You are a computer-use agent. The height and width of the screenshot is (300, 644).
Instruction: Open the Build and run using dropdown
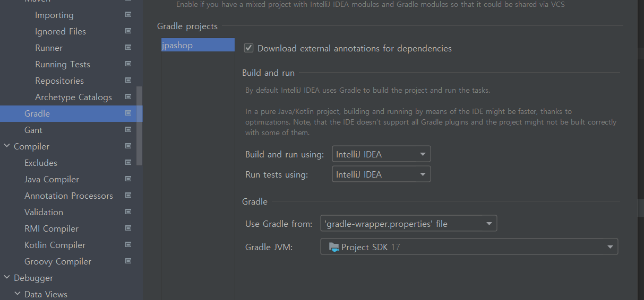point(381,154)
